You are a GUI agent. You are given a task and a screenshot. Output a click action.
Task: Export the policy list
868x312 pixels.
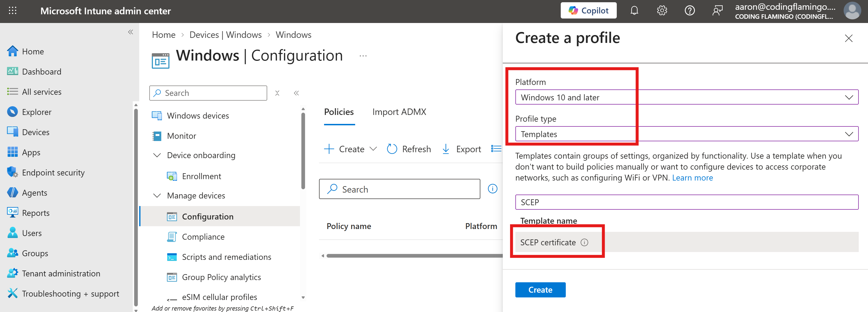[x=461, y=149]
